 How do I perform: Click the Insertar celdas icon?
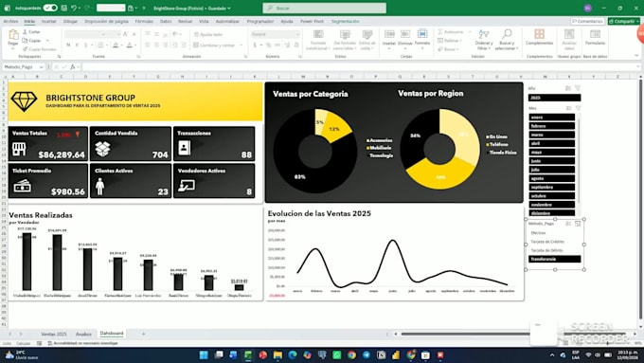coord(389,34)
